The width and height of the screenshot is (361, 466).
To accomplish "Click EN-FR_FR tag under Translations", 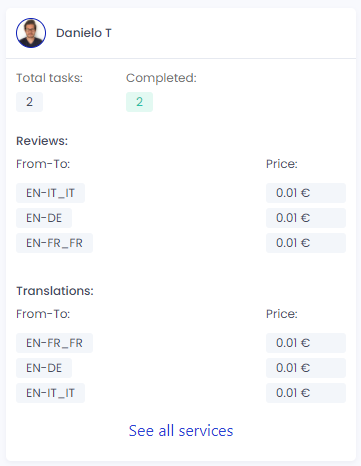I will click(54, 343).
